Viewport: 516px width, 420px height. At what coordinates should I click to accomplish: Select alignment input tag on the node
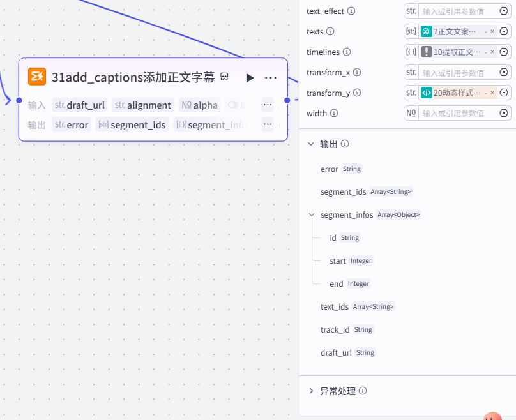coord(143,105)
